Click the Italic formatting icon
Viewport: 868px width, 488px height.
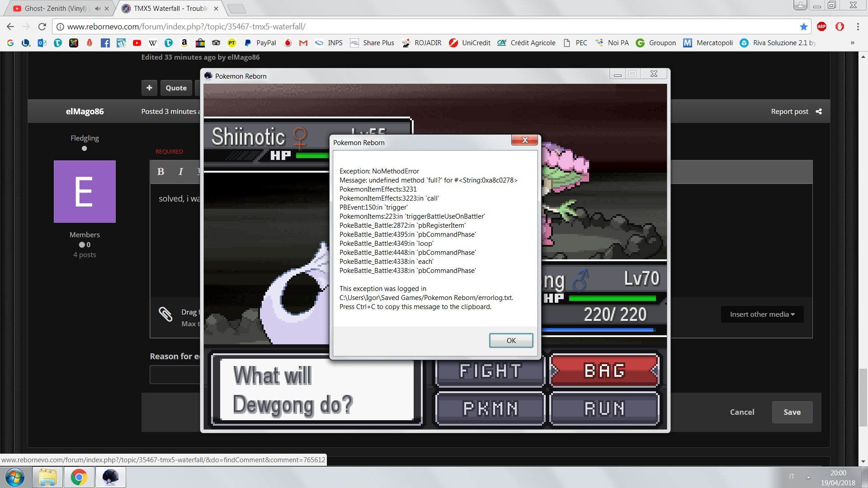click(180, 172)
